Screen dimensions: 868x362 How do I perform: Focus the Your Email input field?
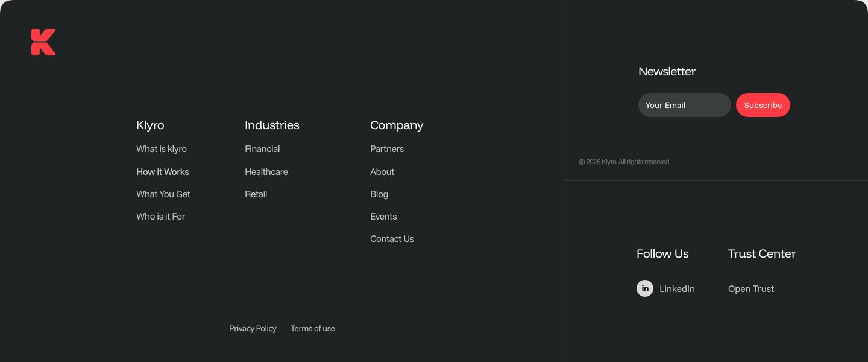click(685, 105)
